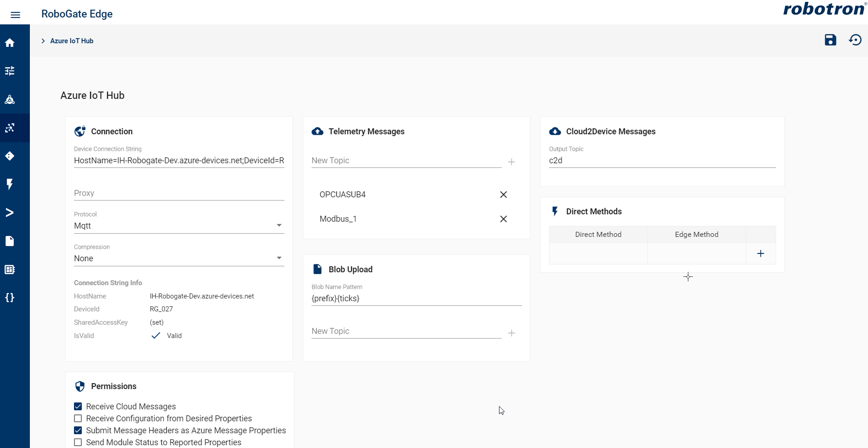
Task: Restore previous configuration via history icon
Action: [855, 40]
